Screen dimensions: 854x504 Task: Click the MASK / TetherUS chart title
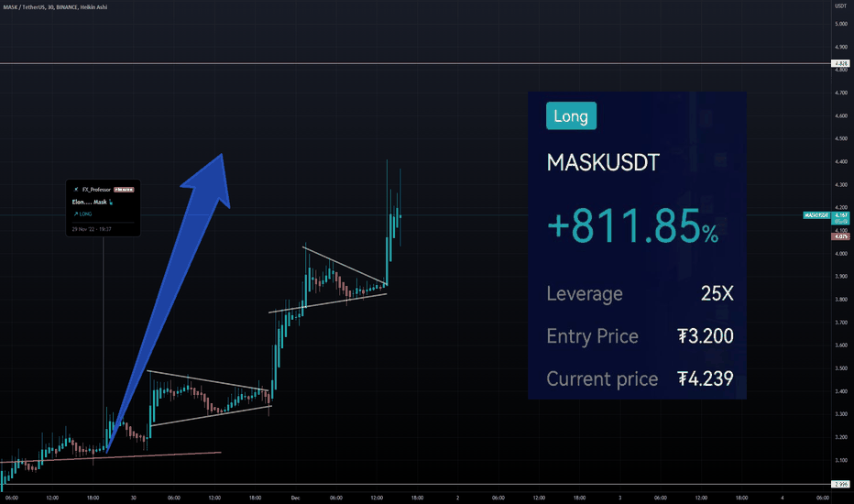tap(55, 7)
